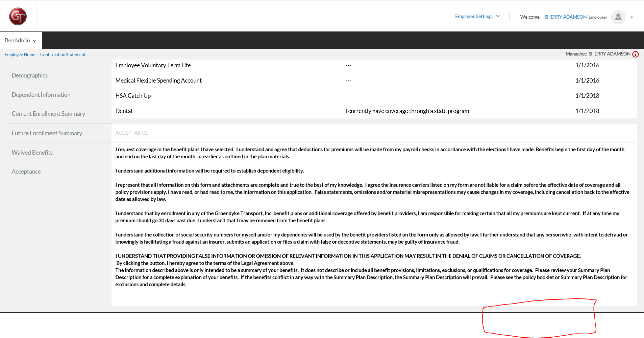Jump to Waived Benefits section

(32, 153)
